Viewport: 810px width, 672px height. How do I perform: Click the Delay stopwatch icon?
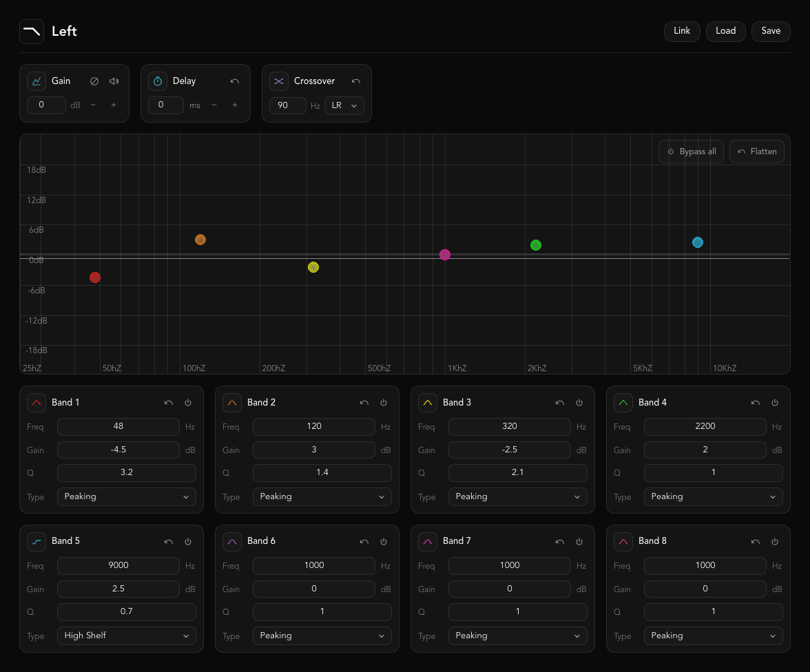pyautogui.click(x=158, y=81)
